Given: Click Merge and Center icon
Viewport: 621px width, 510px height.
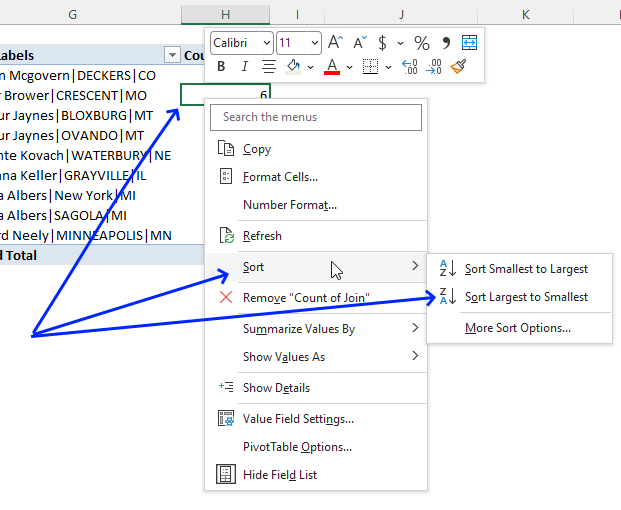Looking at the screenshot, I should pos(469,43).
